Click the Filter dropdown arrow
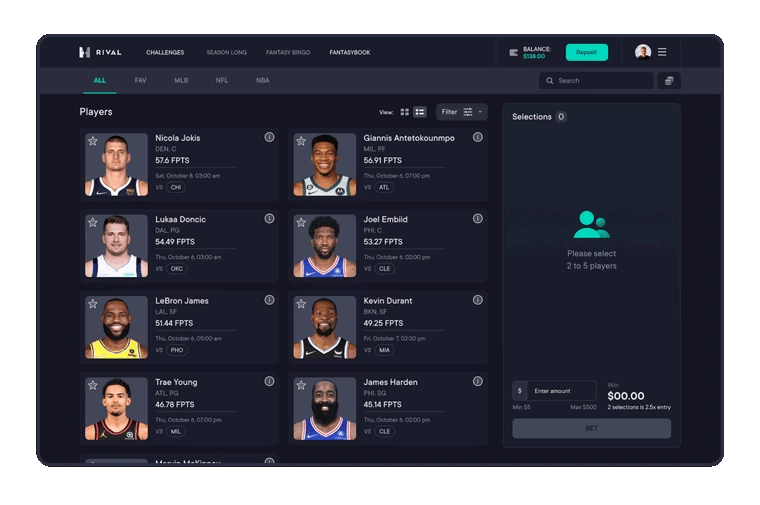The image size is (760, 505). (480, 112)
